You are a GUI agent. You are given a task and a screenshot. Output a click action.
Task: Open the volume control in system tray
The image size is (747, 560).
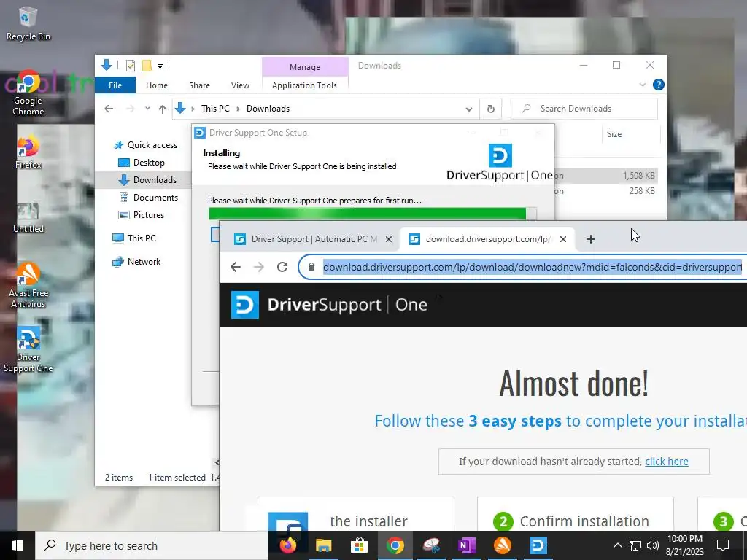pos(653,545)
